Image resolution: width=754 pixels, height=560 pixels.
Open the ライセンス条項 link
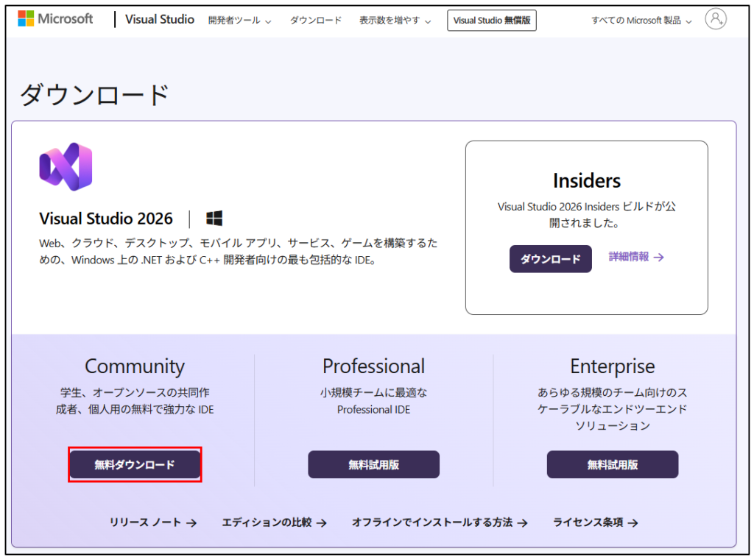pyautogui.click(x=595, y=522)
